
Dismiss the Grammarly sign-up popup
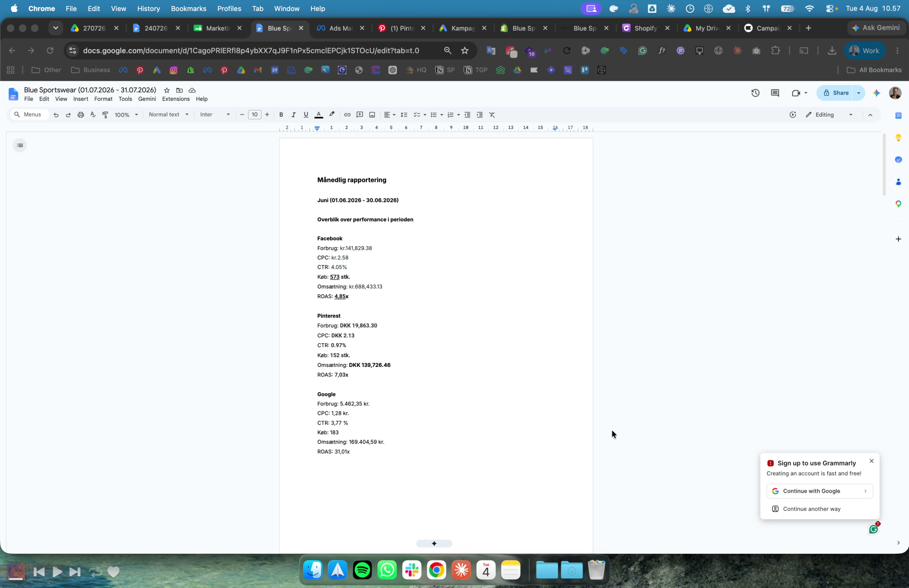tap(871, 461)
